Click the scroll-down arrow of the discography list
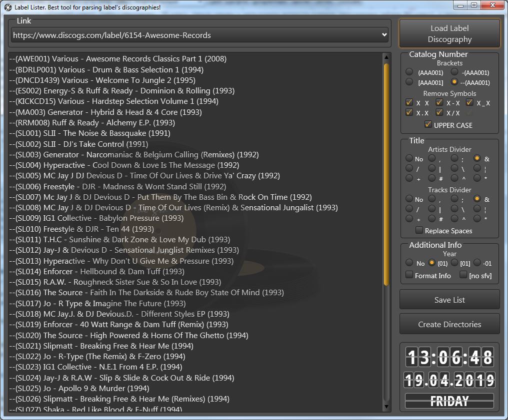This screenshot has height=420, width=508. point(386,407)
